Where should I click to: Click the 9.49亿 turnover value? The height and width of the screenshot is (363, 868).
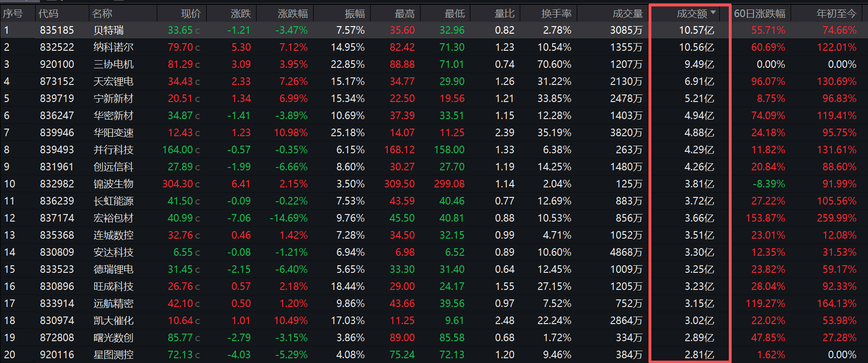pos(699,65)
